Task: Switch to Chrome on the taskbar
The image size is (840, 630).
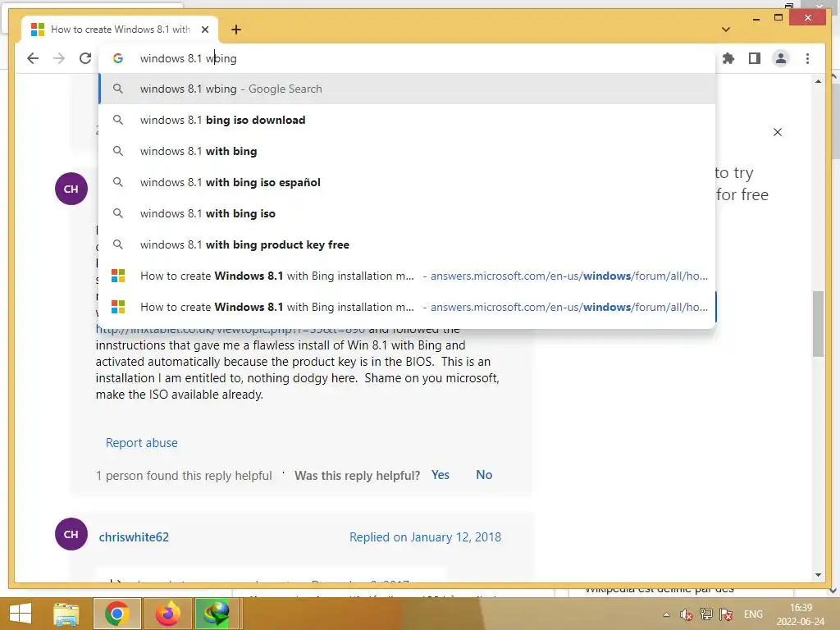Action: [x=116, y=614]
